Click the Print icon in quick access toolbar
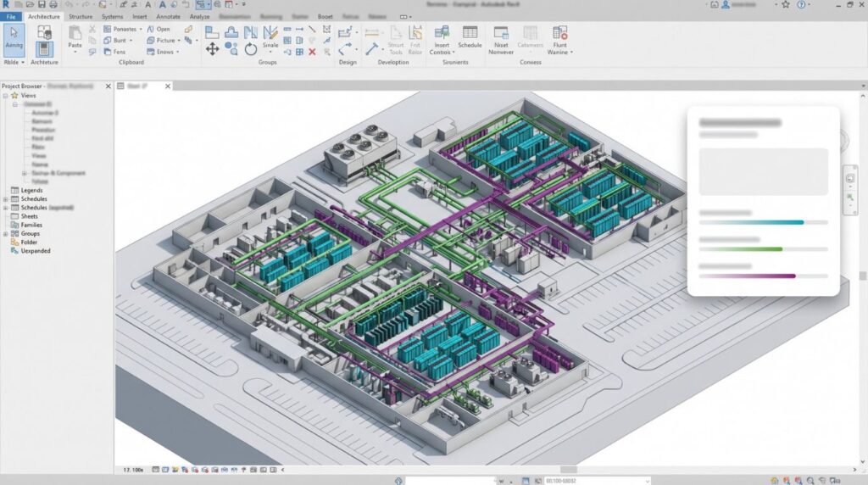Image resolution: width=868 pixels, height=485 pixels. pyautogui.click(x=53, y=4)
